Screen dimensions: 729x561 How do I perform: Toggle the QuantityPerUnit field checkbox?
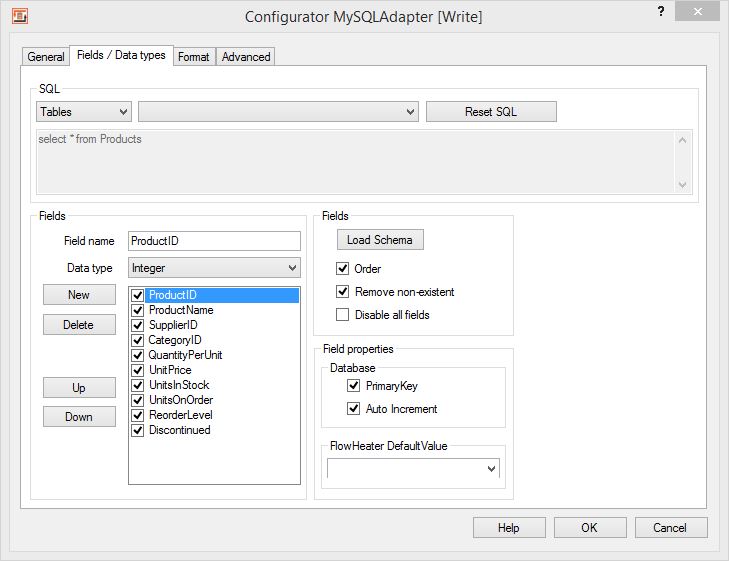138,355
